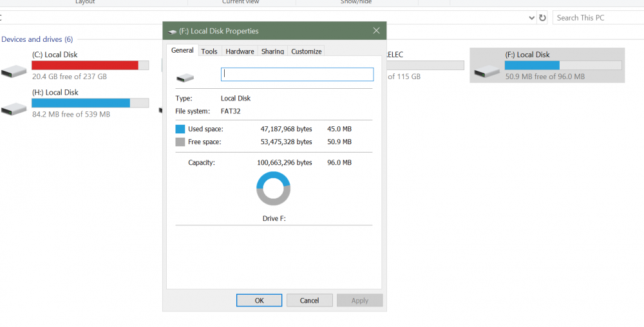Click the drive icon in the Properties title bar
The width and height of the screenshot is (644, 327).
pyautogui.click(x=173, y=31)
